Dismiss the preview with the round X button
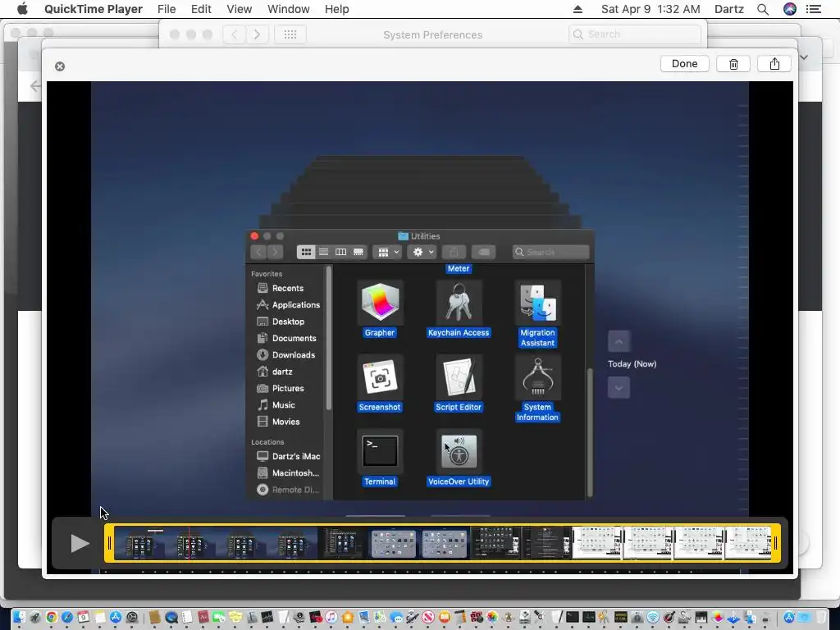840x630 pixels. click(x=60, y=66)
